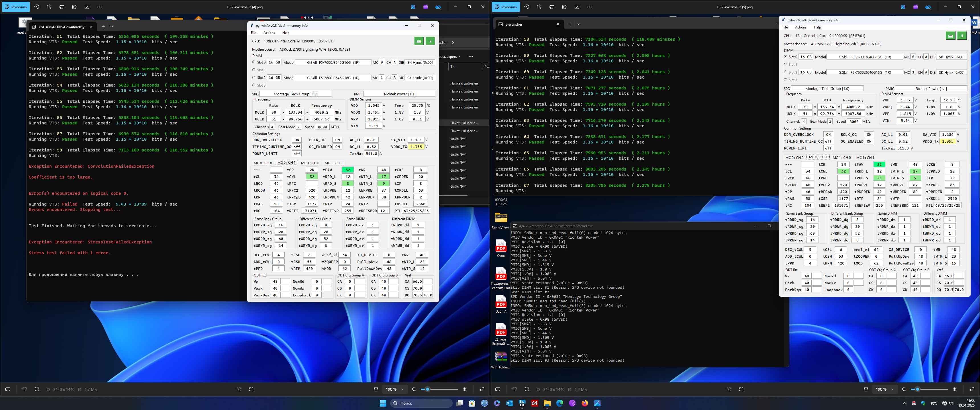Scan text in the Снимок экрана (5).png image
This screenshot has width=980, height=410.
pyautogui.click(x=741, y=389)
